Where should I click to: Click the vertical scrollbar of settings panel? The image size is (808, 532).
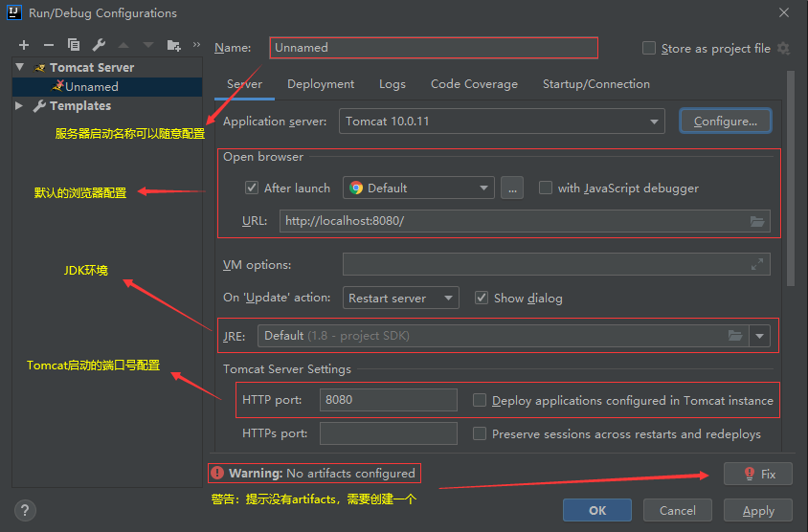[x=791, y=178]
